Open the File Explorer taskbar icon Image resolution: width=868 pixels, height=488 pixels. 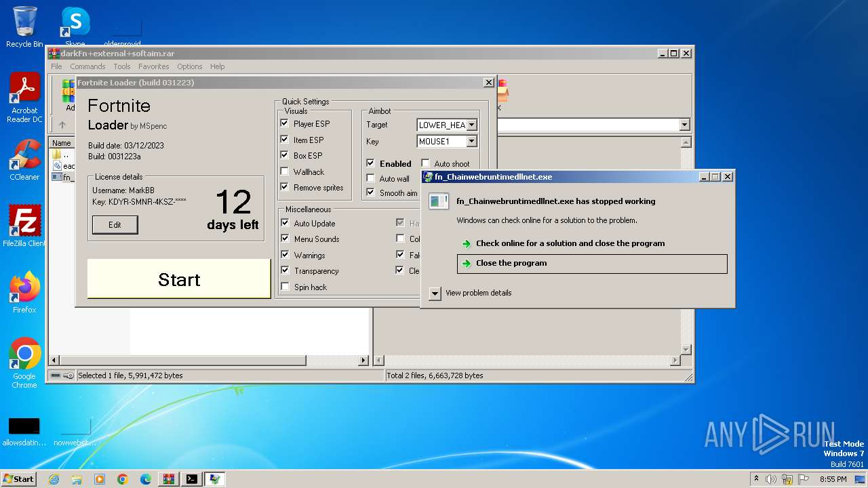[77, 479]
